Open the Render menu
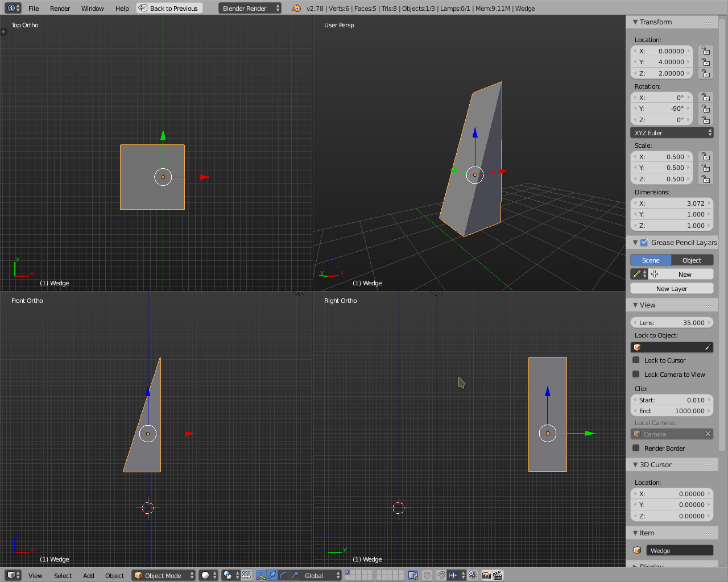The image size is (728, 582). (60, 9)
